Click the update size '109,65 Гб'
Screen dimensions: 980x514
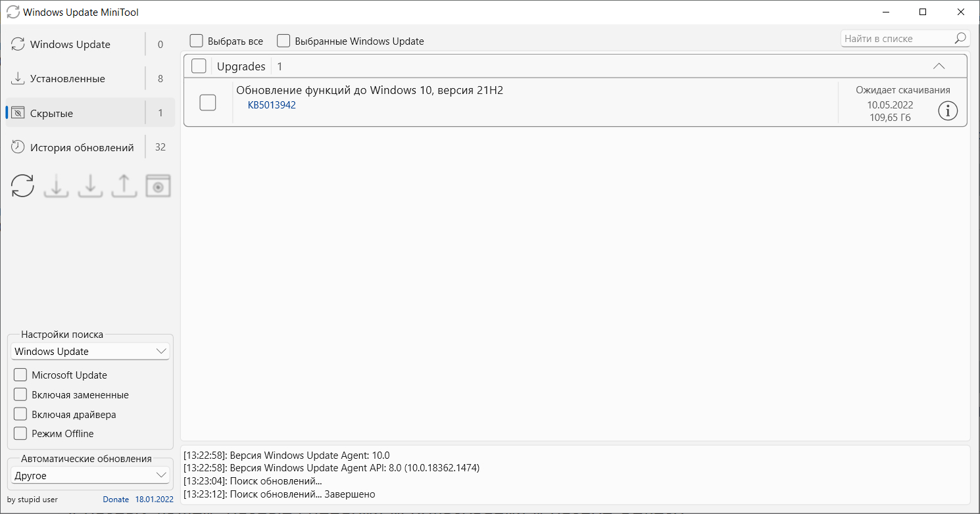(x=890, y=118)
